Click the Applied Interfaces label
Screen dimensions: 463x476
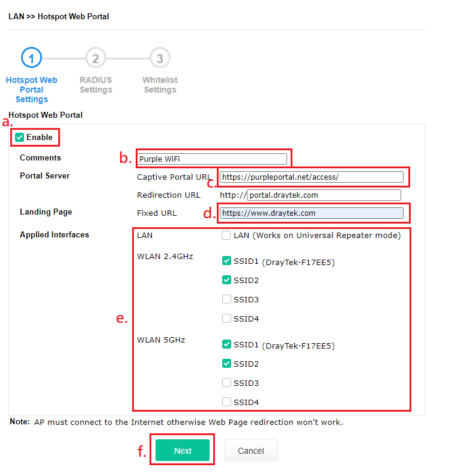click(54, 234)
